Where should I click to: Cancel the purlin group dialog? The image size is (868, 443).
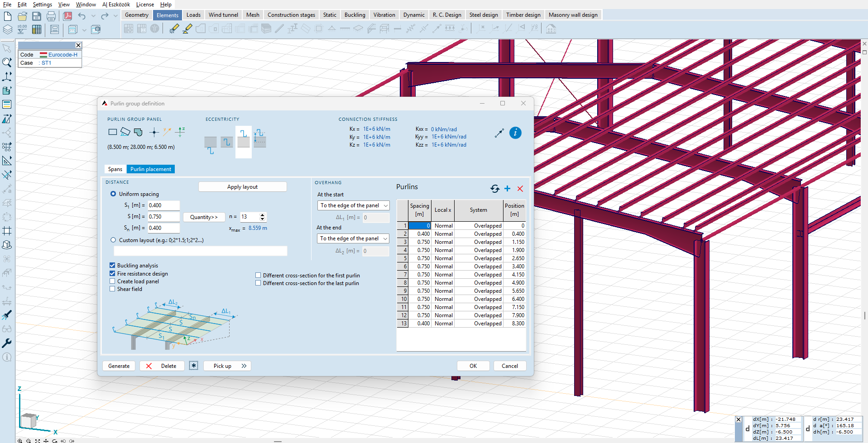pos(510,366)
